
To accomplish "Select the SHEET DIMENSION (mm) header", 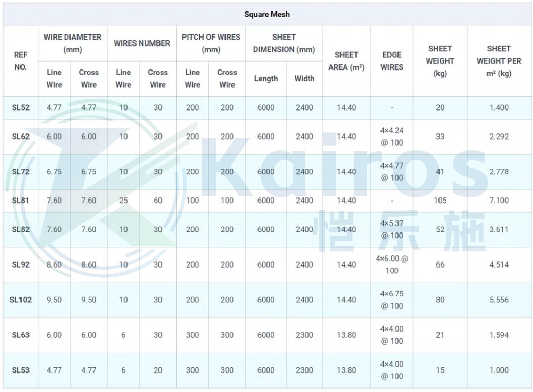I will click(x=284, y=43).
